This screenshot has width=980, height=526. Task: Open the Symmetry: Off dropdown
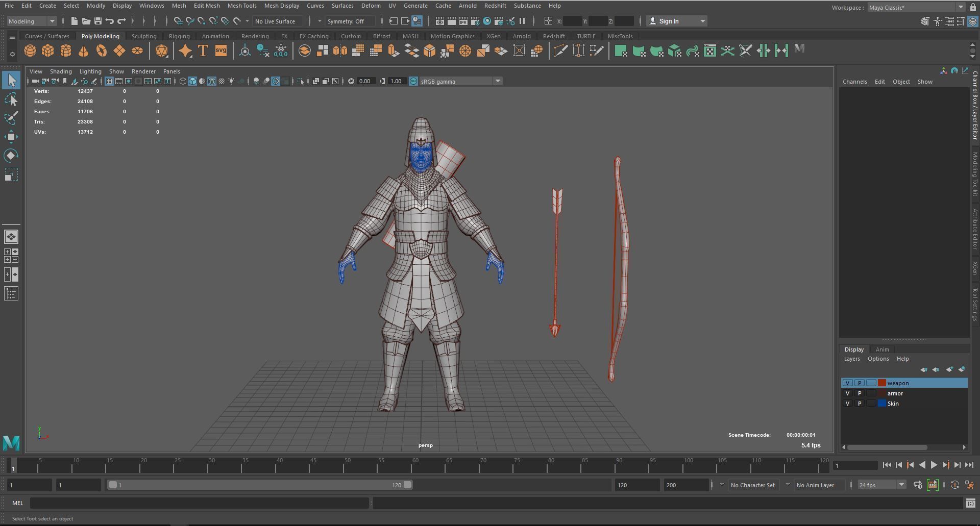tap(351, 21)
